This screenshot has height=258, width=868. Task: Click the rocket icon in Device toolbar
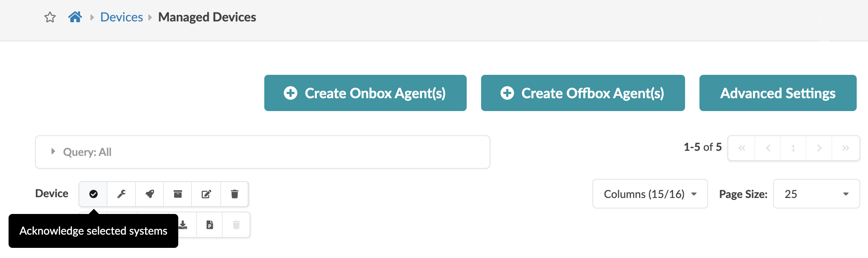click(x=150, y=194)
